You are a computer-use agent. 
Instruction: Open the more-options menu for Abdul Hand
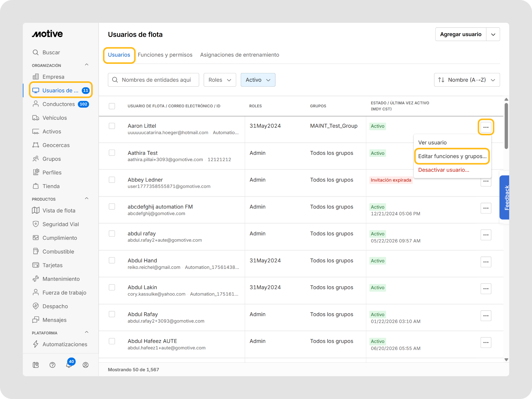point(486,262)
